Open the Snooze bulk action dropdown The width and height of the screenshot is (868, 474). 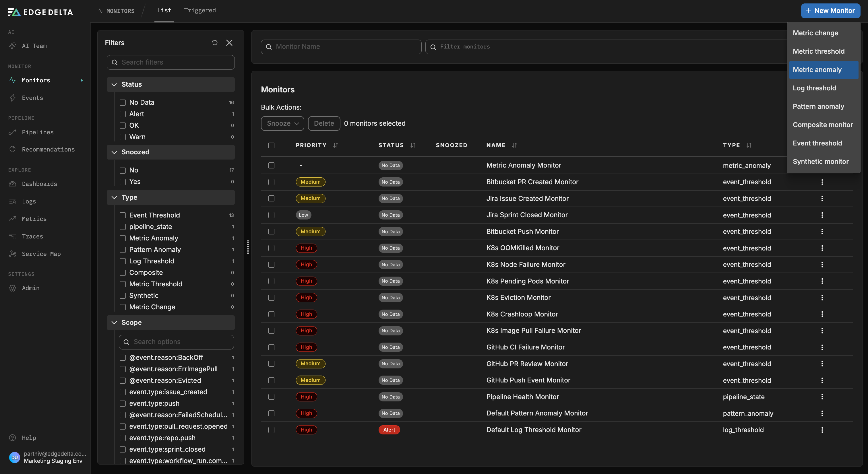pyautogui.click(x=282, y=123)
